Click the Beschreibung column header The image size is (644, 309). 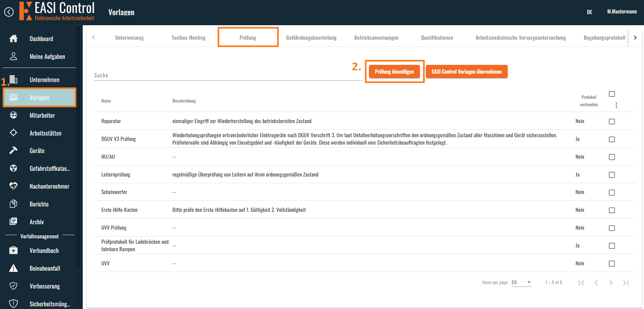click(184, 101)
